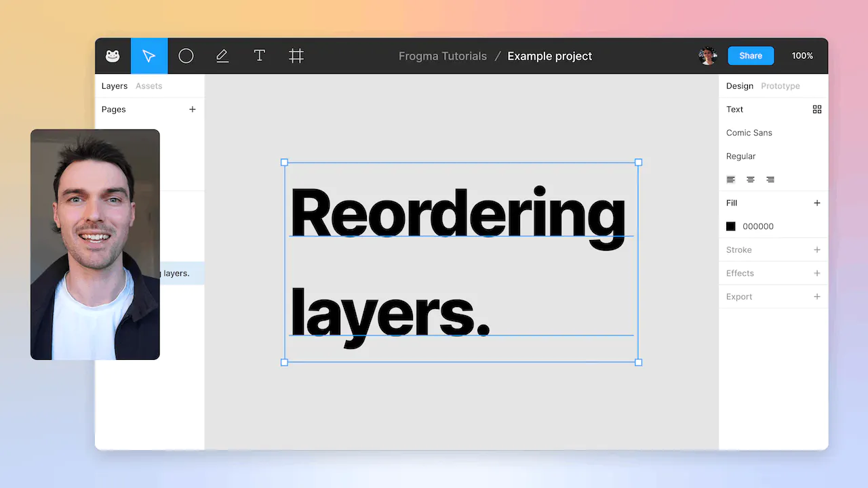Image resolution: width=868 pixels, height=488 pixels.
Task: Select the Text tool
Action: (259, 56)
